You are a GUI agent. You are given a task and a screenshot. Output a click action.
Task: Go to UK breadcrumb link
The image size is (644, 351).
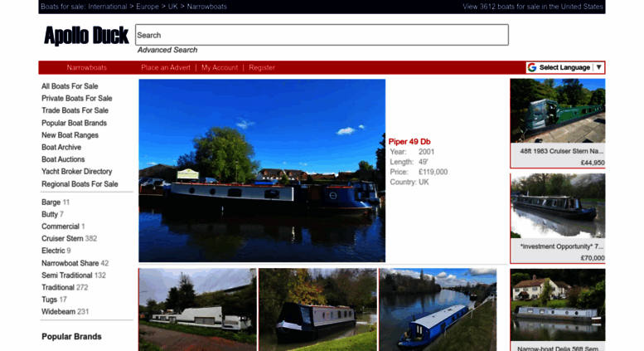pyautogui.click(x=173, y=7)
